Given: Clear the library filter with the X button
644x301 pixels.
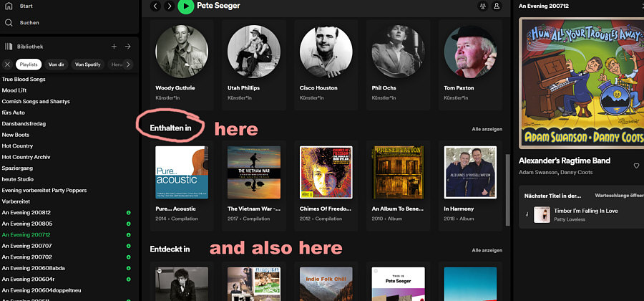Looking at the screenshot, I should (x=7, y=64).
